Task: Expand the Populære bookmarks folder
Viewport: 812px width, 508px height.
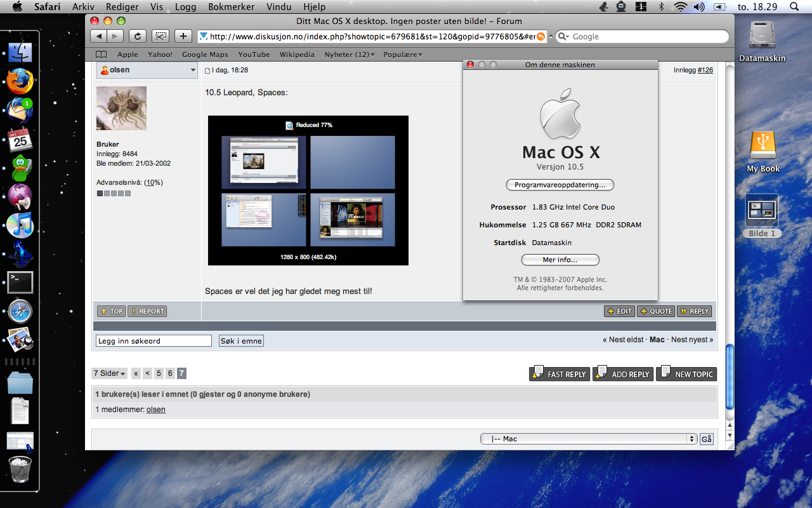Action: coord(403,55)
